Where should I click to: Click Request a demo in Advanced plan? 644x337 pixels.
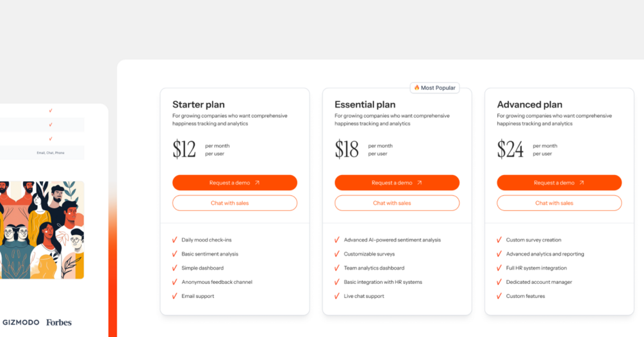[559, 183]
